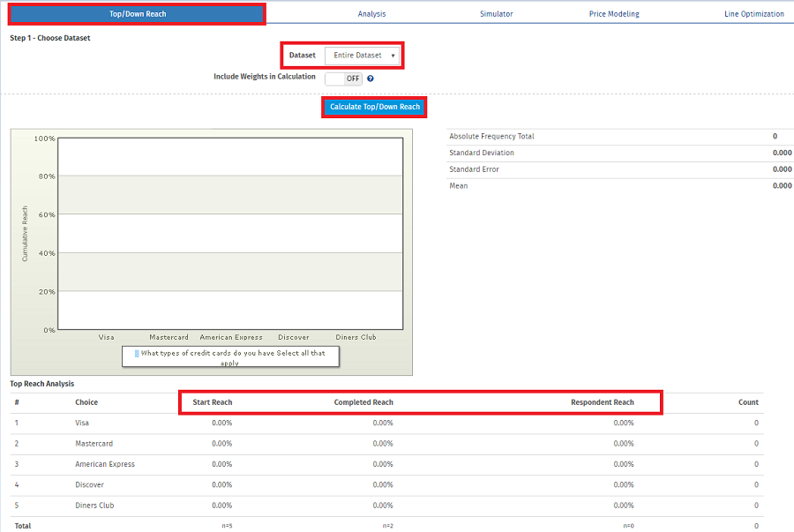Image resolution: width=794 pixels, height=532 pixels.
Task: Open the Entire Dataset dropdown
Action: coord(363,56)
